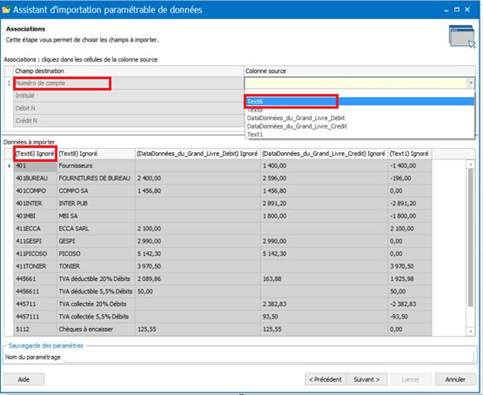Click the (Text8) Ignoré column header

96,154
